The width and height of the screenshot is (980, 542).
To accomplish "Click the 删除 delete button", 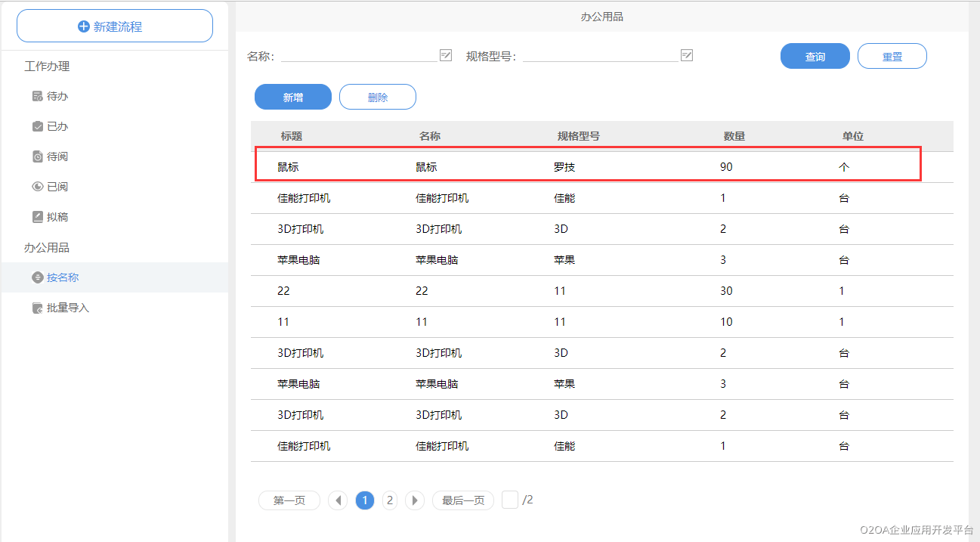I will point(378,97).
